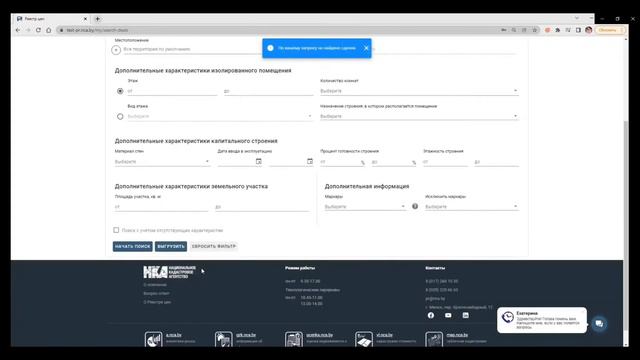The image size is (640, 360).
Task: Open the browser extensions puzzle icon
Action: click(558, 30)
